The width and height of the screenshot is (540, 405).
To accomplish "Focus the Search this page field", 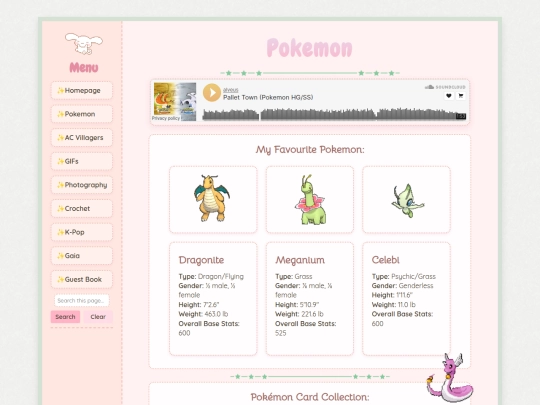I will (x=82, y=300).
